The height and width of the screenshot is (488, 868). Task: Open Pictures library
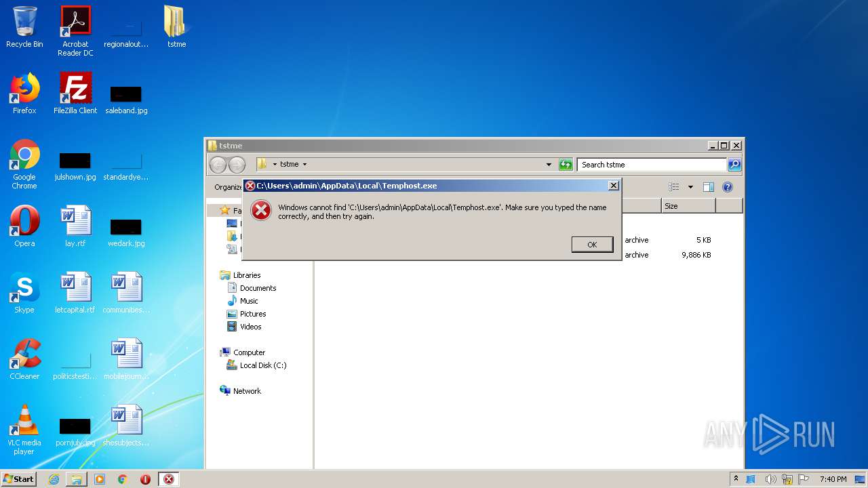point(253,314)
